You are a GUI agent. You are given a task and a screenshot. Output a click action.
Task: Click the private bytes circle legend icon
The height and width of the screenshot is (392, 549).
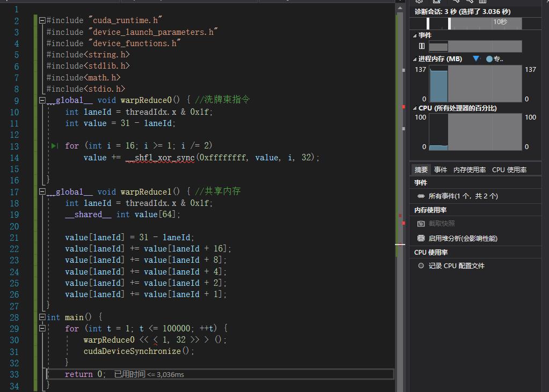pyautogui.click(x=489, y=59)
